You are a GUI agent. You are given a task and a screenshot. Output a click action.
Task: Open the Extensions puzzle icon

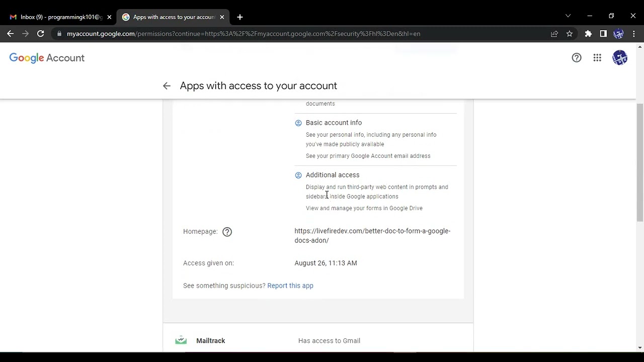pos(588,34)
